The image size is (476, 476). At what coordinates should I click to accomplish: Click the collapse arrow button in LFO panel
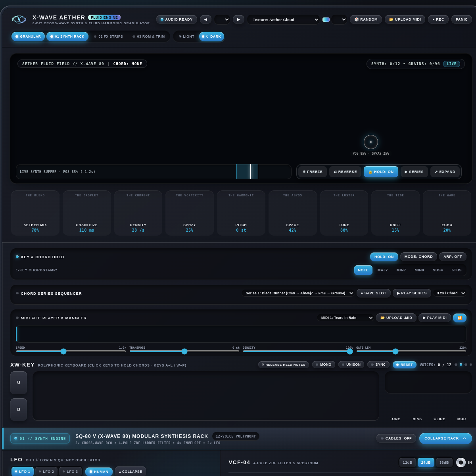tap(131, 472)
